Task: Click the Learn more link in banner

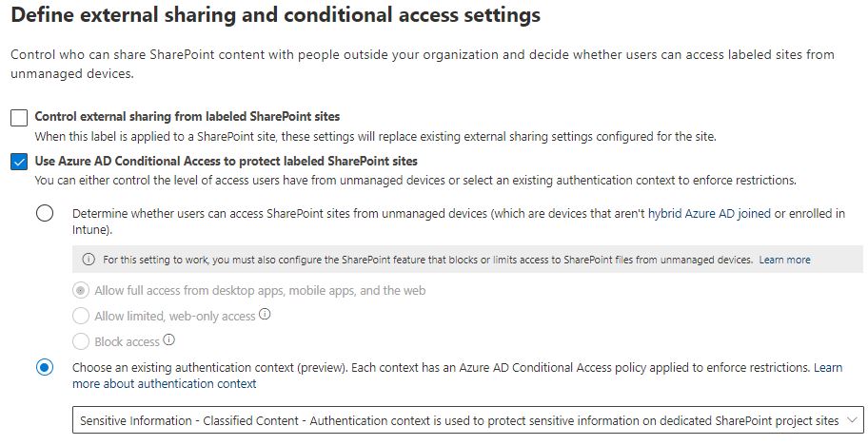Action: 784,260
